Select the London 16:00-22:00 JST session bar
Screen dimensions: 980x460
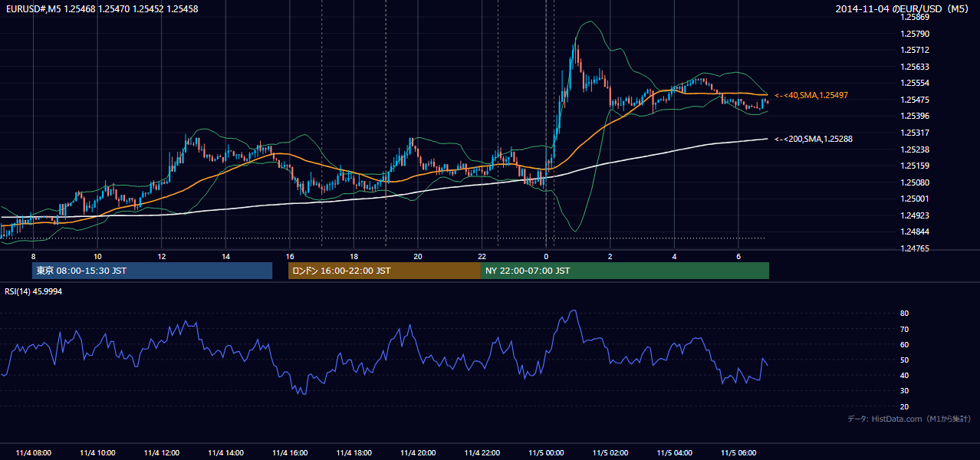(x=384, y=271)
